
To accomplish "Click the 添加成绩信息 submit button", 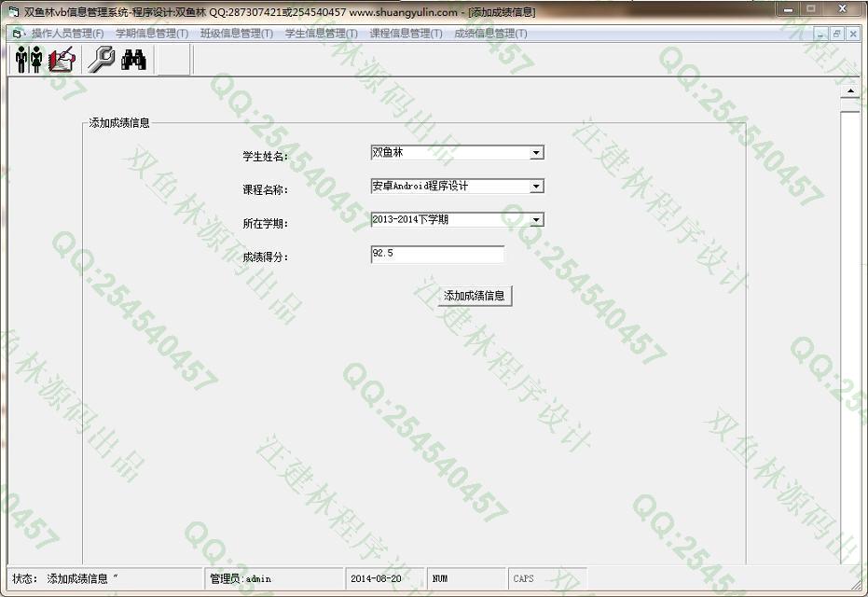I will coord(475,296).
